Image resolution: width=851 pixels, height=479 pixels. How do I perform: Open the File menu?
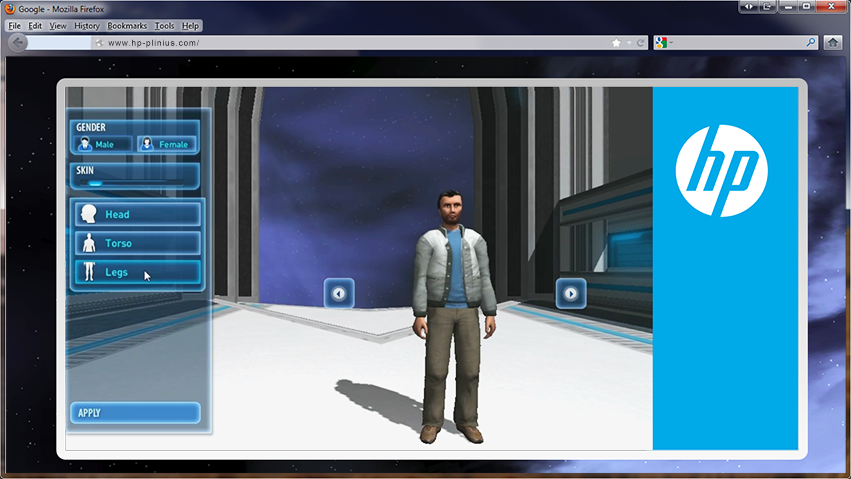15,26
